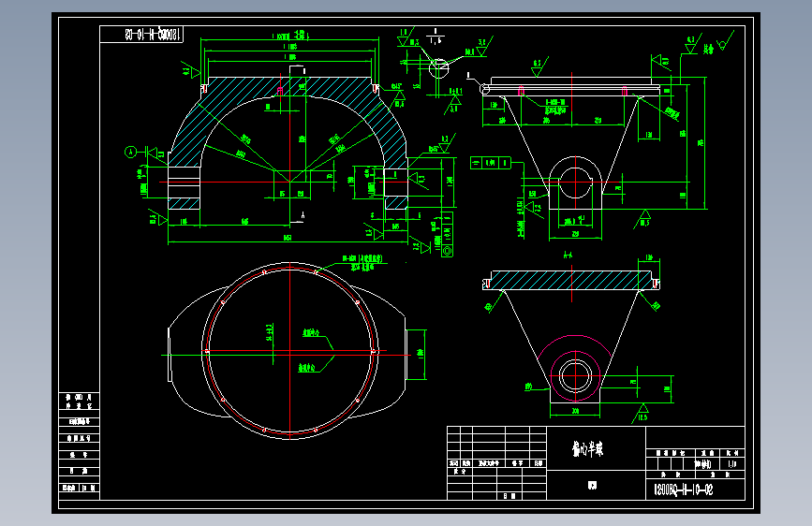The width and height of the screenshot is (812, 526).
Task: Select the scale value cell 1:10
Action: [732, 464]
